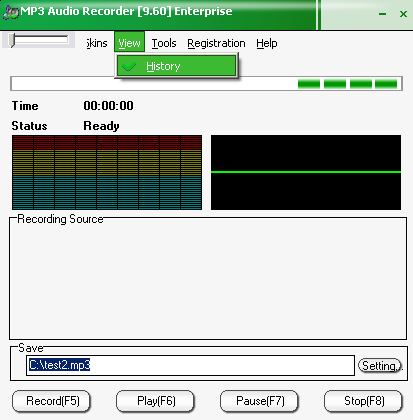Click the C:\test2.mp3 save path field
Screen dimensions: 413x420
(190, 365)
